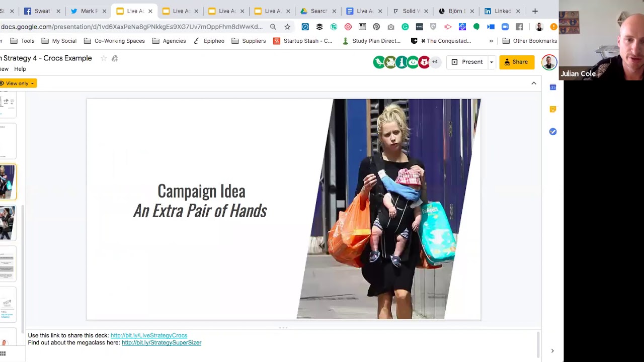
Task: Open the Help menu
Action: [20, 69]
